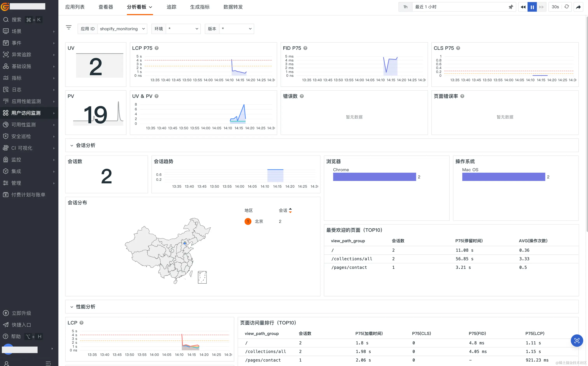The image size is (588, 366).
Task: Pause auto refresh with the blue pause button
Action: [532, 7]
